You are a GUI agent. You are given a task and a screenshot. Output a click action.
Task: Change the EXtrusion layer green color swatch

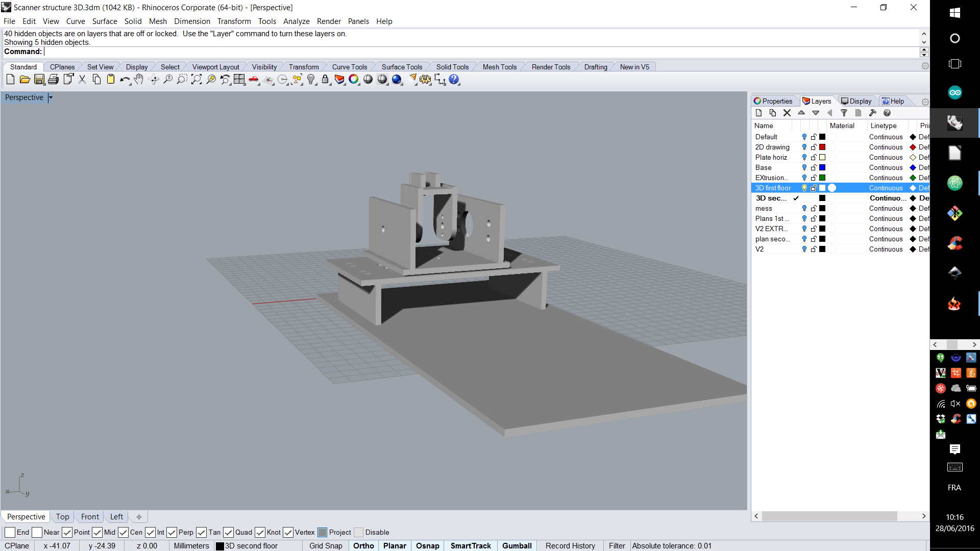coord(822,178)
